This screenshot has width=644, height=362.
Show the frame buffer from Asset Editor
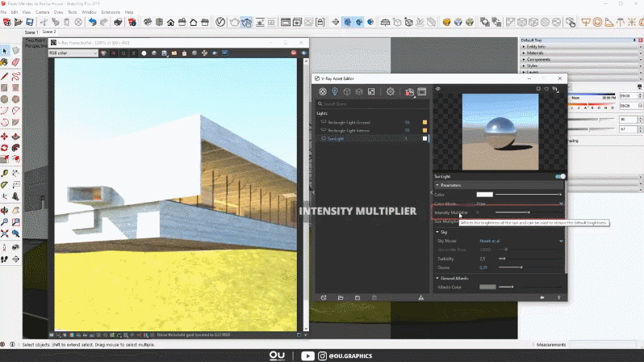(x=421, y=92)
